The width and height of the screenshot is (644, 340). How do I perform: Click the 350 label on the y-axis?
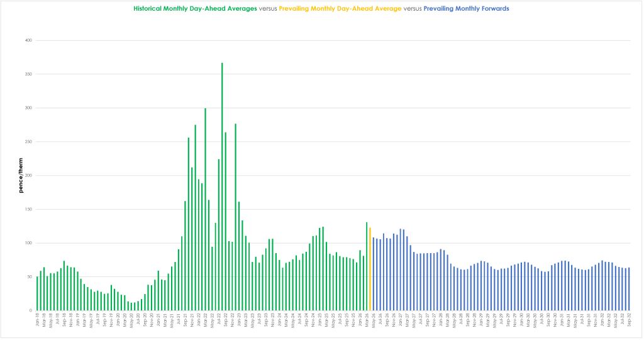(28, 74)
